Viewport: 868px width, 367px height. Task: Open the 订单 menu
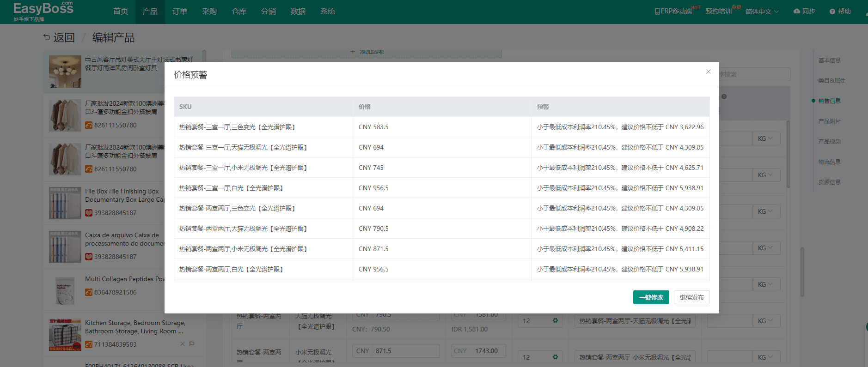[x=180, y=12]
